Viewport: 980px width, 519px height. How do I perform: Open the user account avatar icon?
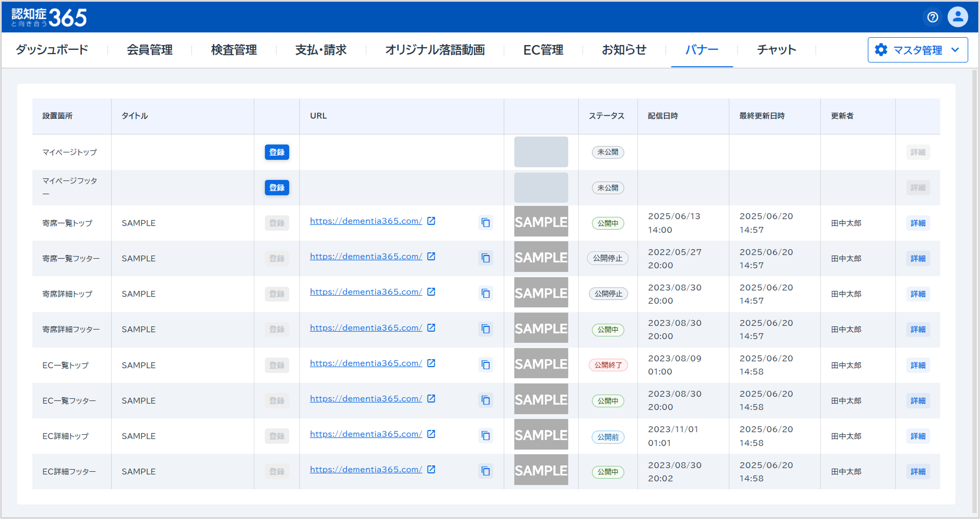click(958, 17)
